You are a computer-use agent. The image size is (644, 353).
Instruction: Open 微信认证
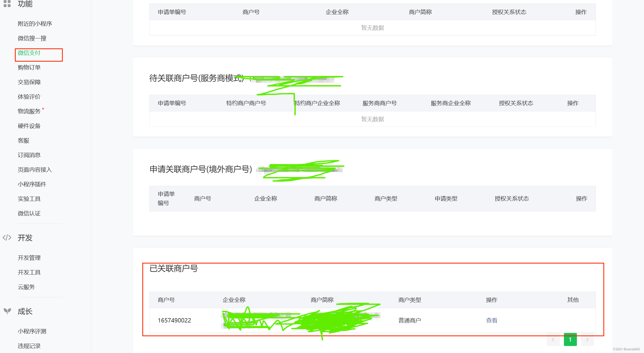pyautogui.click(x=29, y=213)
